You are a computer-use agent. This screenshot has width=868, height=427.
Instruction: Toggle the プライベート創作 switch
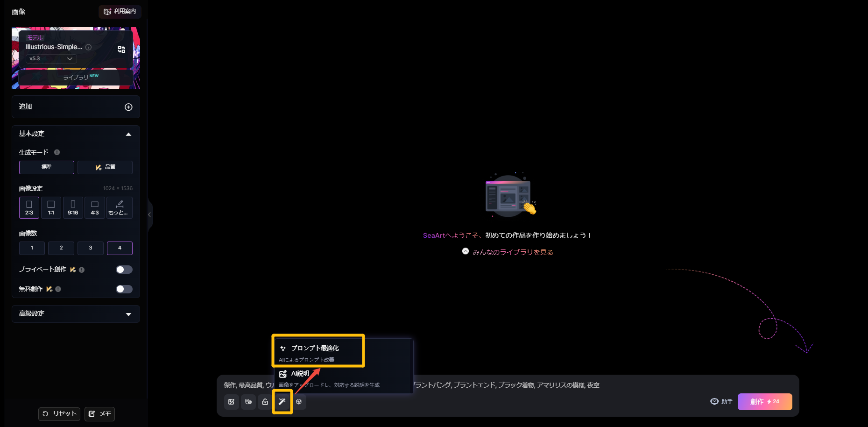pyautogui.click(x=124, y=270)
